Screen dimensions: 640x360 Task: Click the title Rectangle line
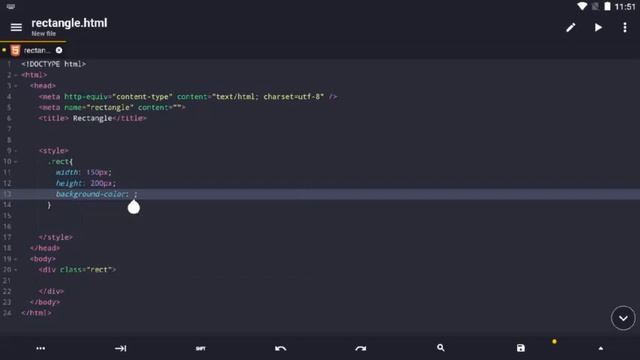[x=92, y=118]
